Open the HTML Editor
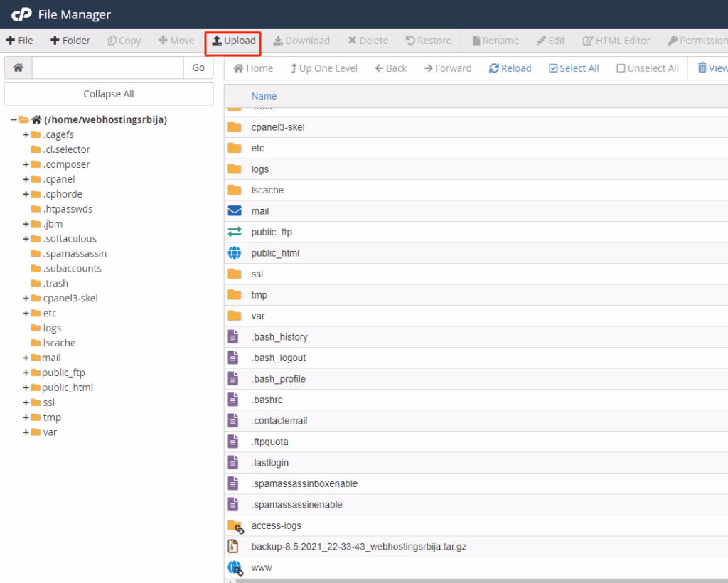Screen dimensions: 728x583 click(x=616, y=41)
